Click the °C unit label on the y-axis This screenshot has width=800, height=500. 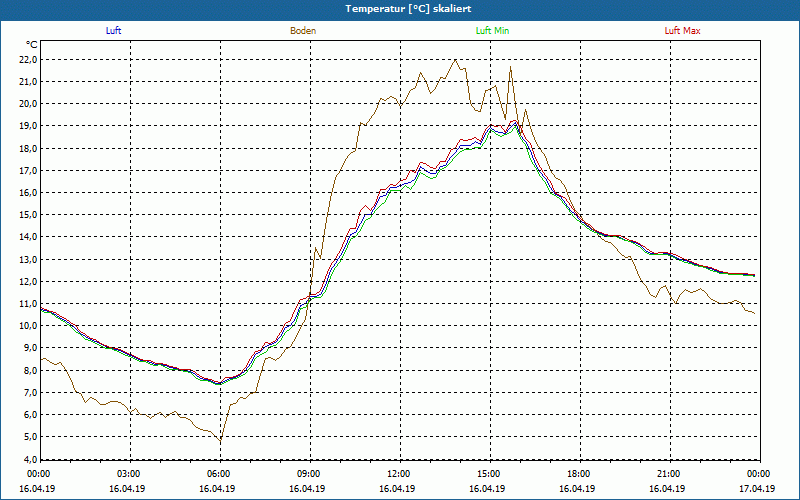[32, 45]
